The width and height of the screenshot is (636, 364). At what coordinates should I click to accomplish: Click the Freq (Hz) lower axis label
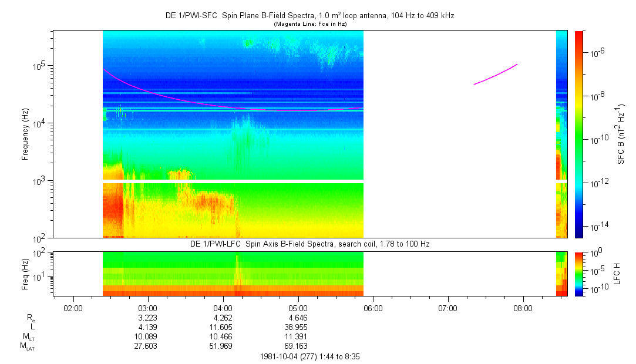pyautogui.click(x=26, y=273)
